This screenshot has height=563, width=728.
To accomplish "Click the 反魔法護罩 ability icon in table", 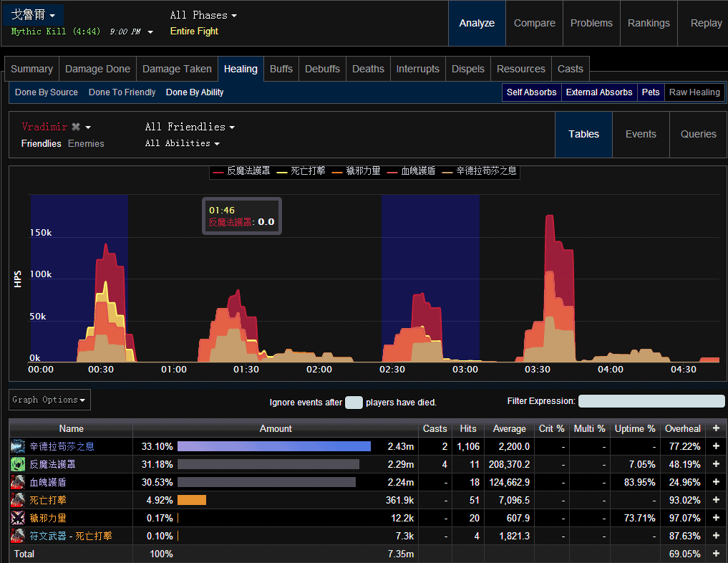I will [18, 464].
